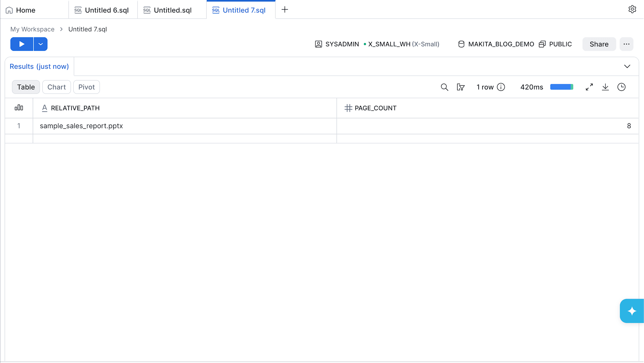
Task: Select the PAGE_COUNT value 8
Action: [x=488, y=126]
